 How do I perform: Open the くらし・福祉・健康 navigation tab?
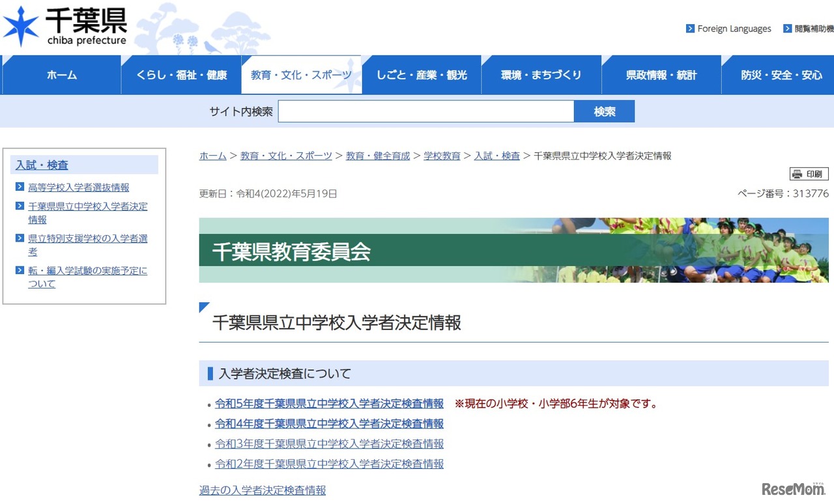181,75
